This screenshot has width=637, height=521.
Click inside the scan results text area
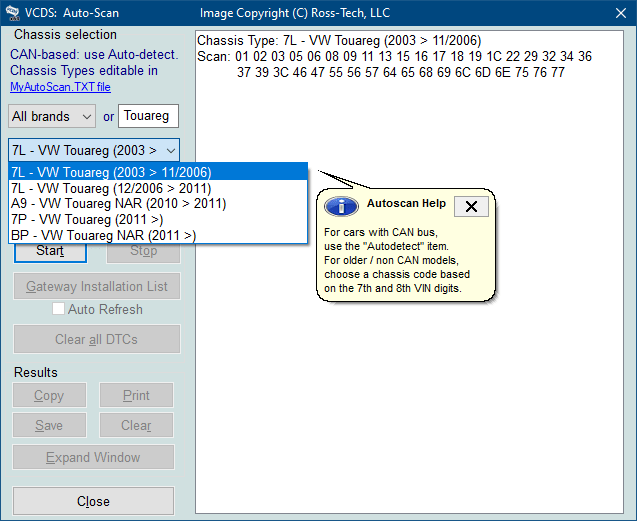(x=410, y=300)
